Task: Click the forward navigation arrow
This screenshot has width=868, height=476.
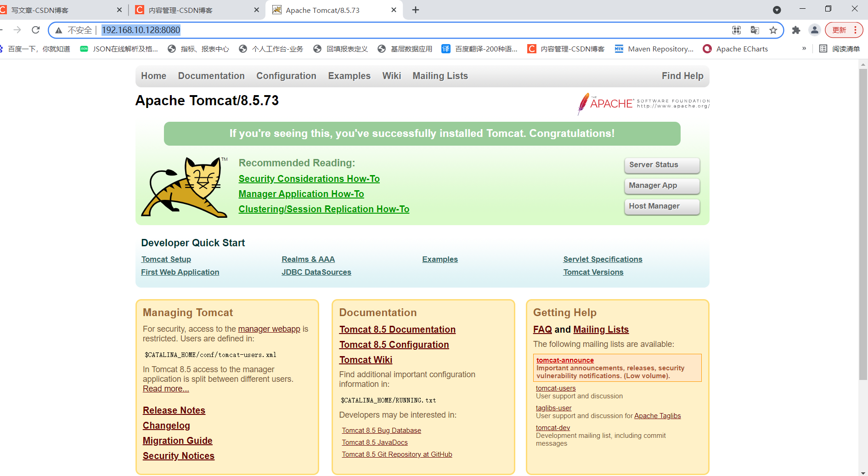Action: point(17,30)
